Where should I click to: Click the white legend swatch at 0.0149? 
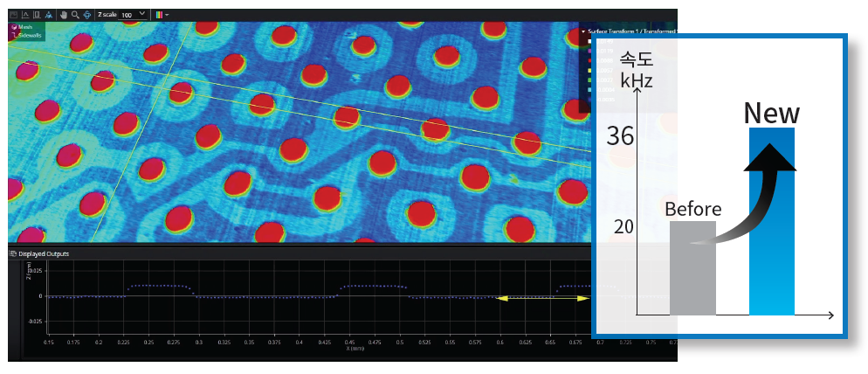click(x=591, y=41)
